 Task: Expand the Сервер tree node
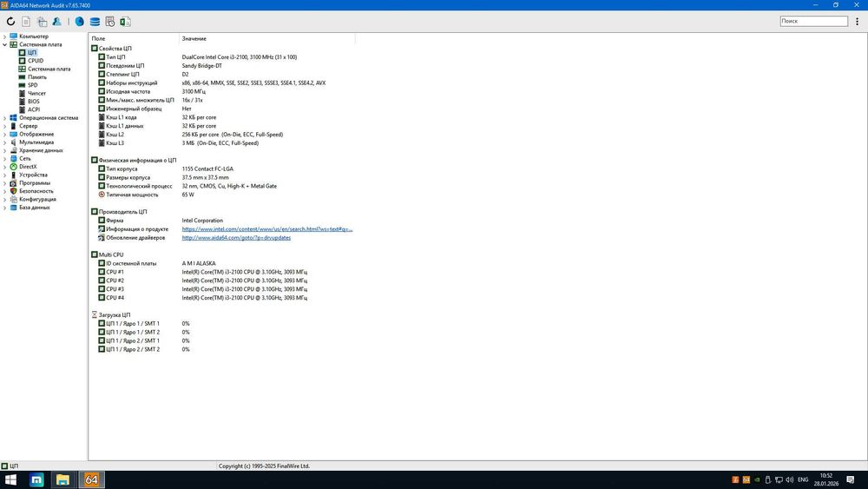[x=5, y=126]
